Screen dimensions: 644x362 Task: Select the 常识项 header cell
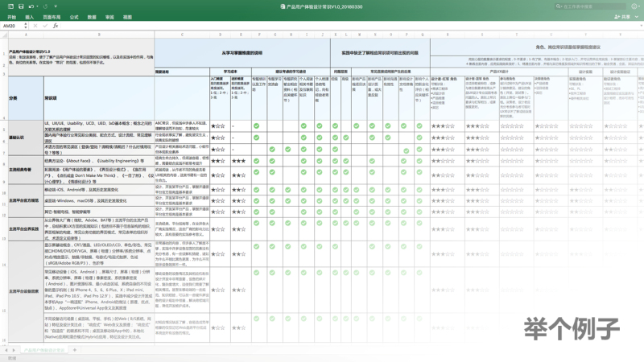pyautogui.click(x=99, y=98)
